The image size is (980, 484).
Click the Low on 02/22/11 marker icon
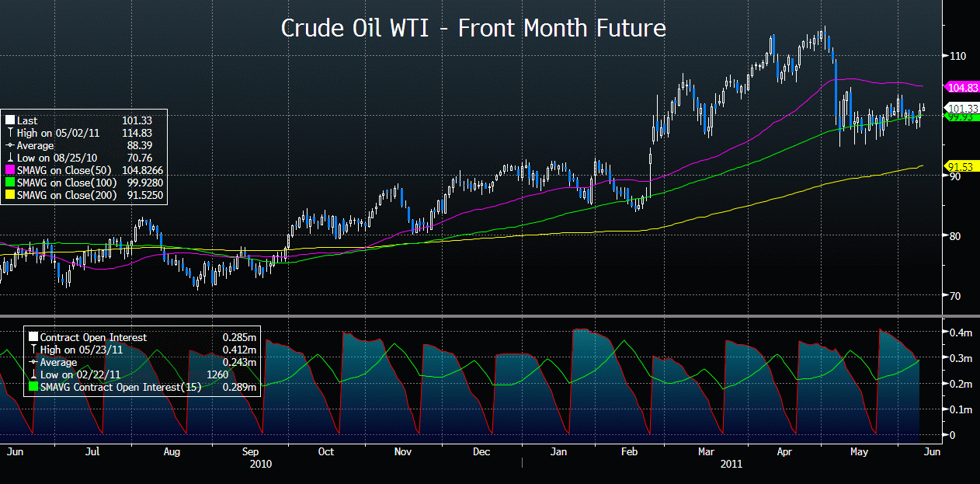33,374
